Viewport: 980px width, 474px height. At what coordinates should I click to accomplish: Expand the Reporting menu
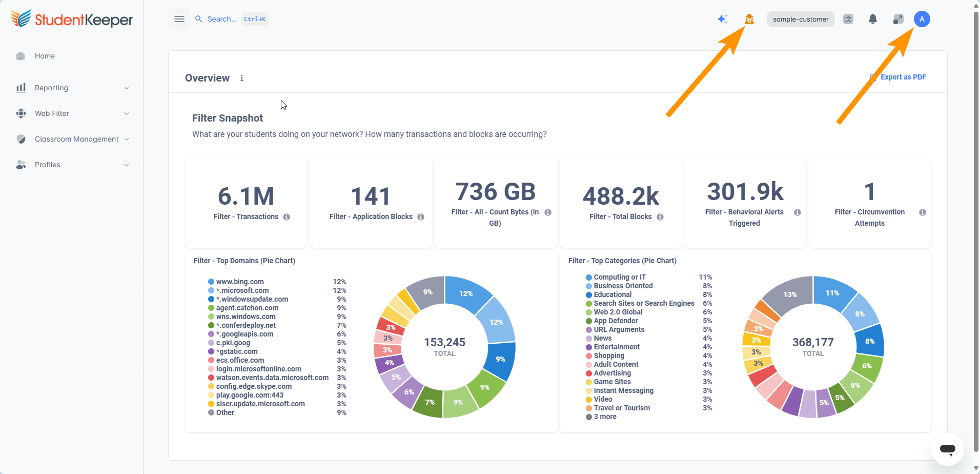[x=72, y=88]
